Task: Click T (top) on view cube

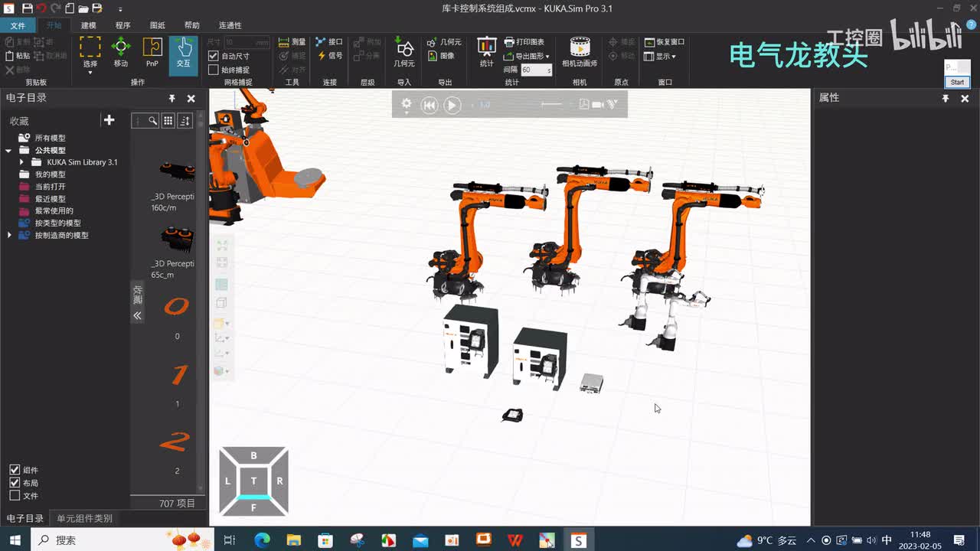Action: click(x=253, y=481)
